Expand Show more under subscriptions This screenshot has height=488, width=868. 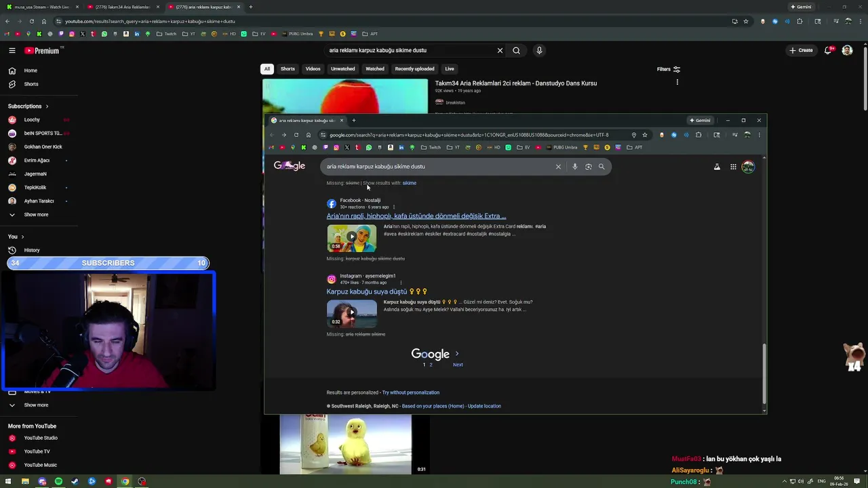pyautogui.click(x=36, y=215)
